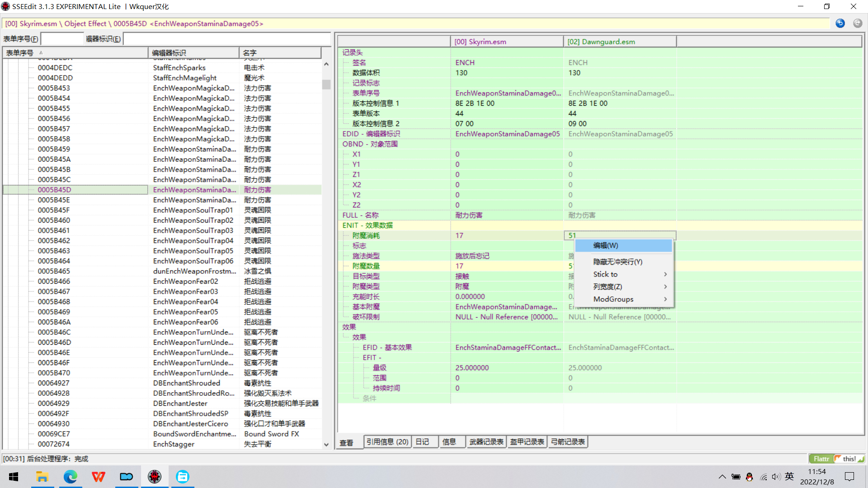The width and height of the screenshot is (868, 488).
Task: Click the clock showing 11:54
Action: [x=816, y=472]
